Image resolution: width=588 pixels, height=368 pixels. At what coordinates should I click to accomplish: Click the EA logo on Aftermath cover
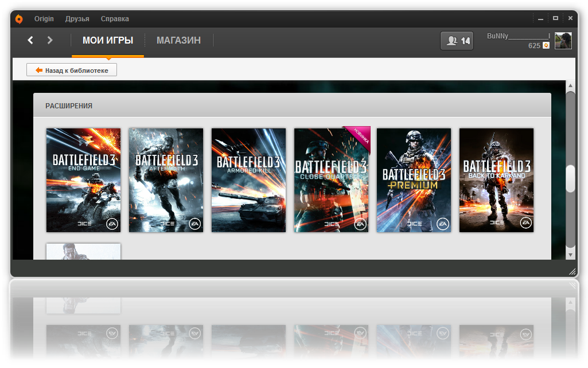pyautogui.click(x=195, y=224)
